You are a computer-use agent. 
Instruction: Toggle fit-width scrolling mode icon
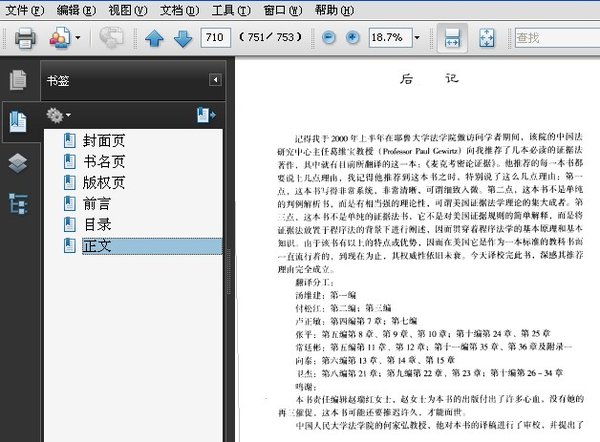[452, 38]
